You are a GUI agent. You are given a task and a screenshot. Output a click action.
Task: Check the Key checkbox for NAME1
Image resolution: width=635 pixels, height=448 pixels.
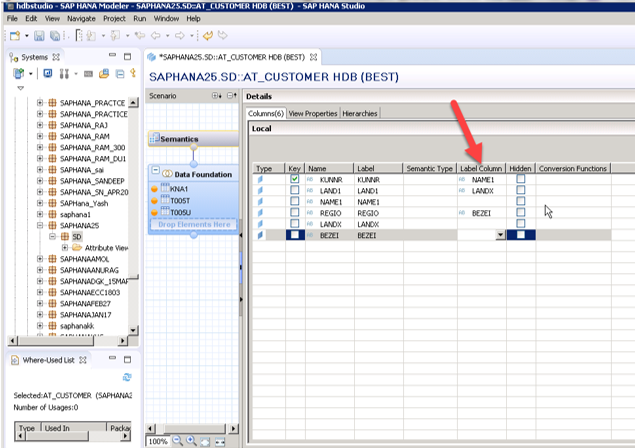[295, 201]
